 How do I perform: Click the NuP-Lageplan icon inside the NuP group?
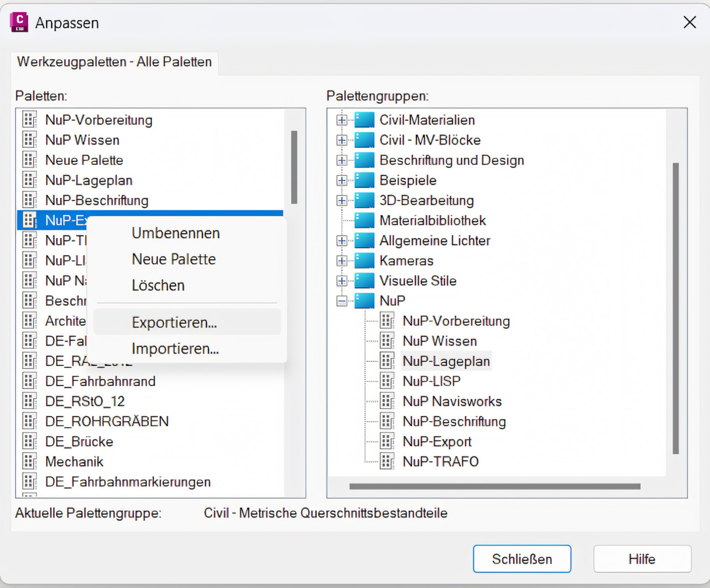coord(388,361)
